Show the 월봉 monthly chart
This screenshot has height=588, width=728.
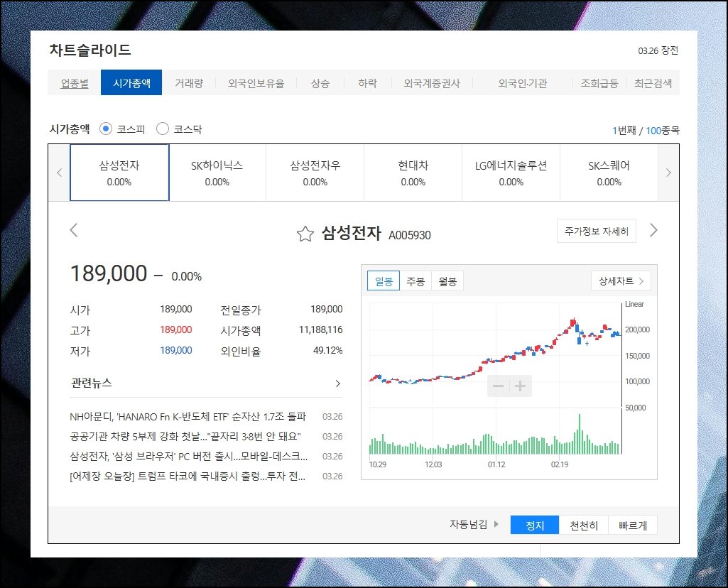pyautogui.click(x=447, y=281)
